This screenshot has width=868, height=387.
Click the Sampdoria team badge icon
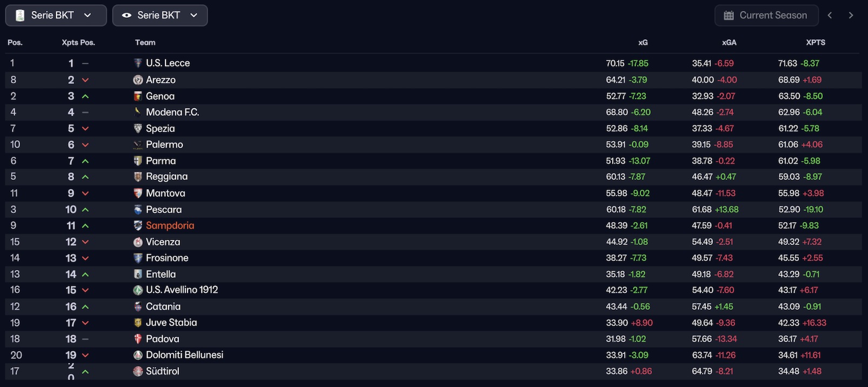[x=138, y=226]
